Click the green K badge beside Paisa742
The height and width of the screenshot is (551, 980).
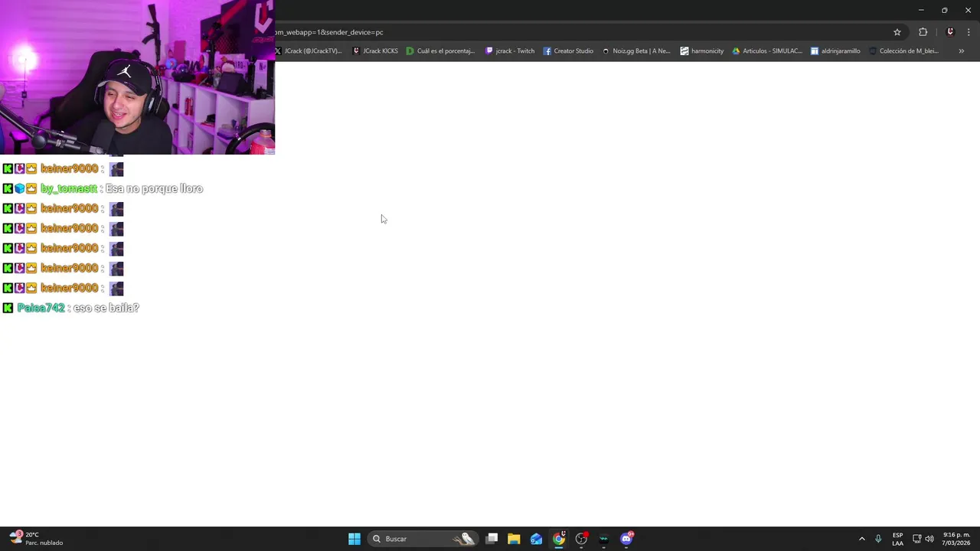(8, 308)
